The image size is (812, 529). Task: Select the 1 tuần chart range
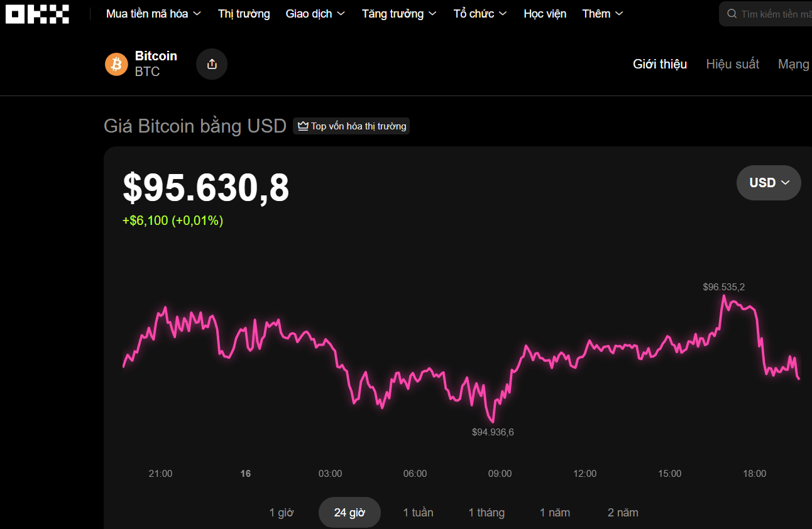point(418,513)
